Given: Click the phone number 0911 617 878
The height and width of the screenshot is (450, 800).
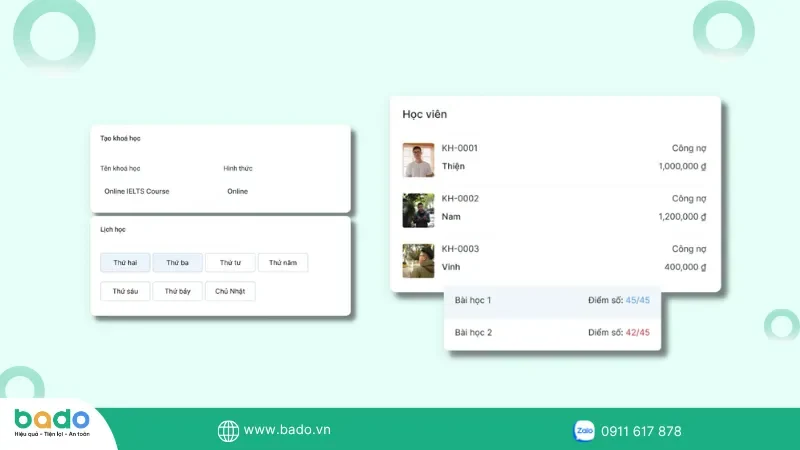Looking at the screenshot, I should point(641,432).
